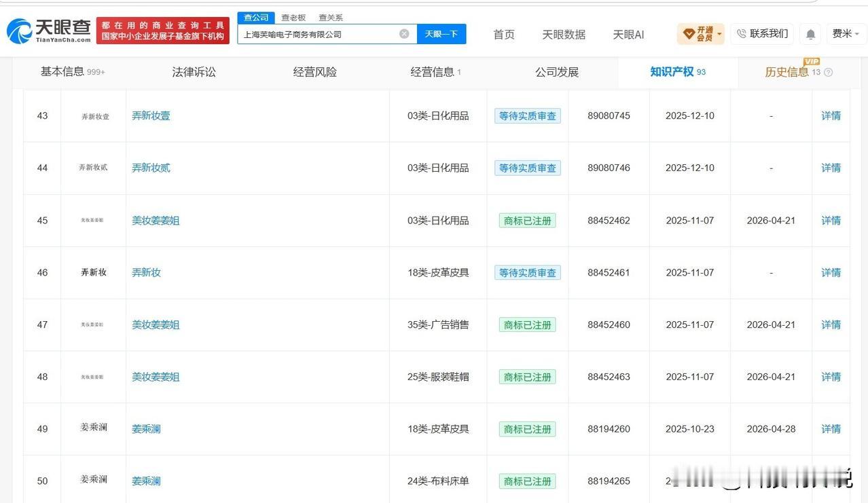Select the 查公司 search tab
The height and width of the screenshot is (503, 868).
[256, 18]
